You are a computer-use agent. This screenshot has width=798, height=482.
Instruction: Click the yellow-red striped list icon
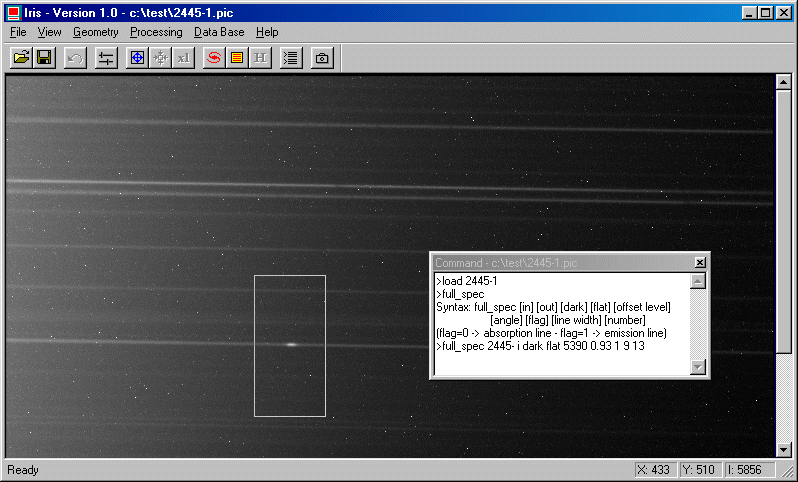[x=237, y=58]
